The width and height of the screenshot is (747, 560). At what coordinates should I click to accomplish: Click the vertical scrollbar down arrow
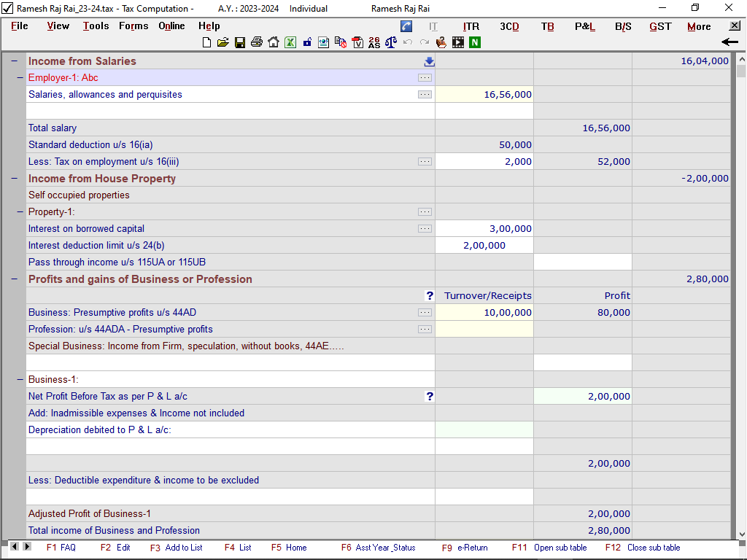pyautogui.click(x=741, y=534)
